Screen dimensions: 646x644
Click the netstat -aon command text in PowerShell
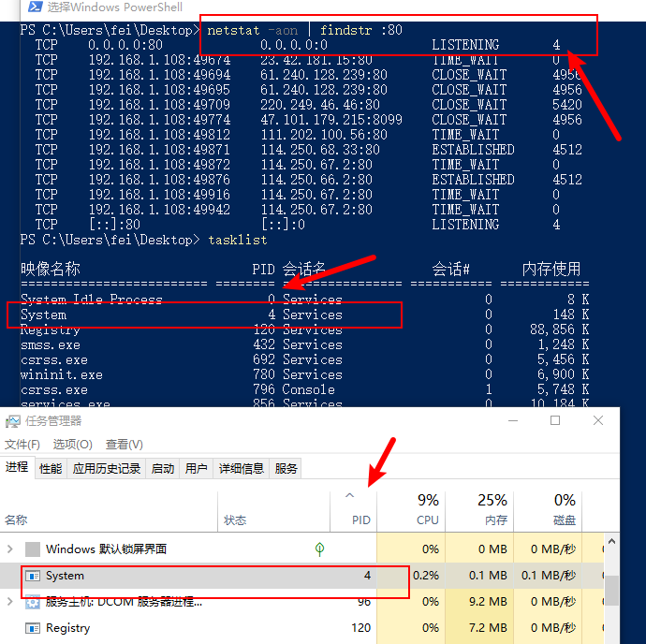click(x=252, y=30)
